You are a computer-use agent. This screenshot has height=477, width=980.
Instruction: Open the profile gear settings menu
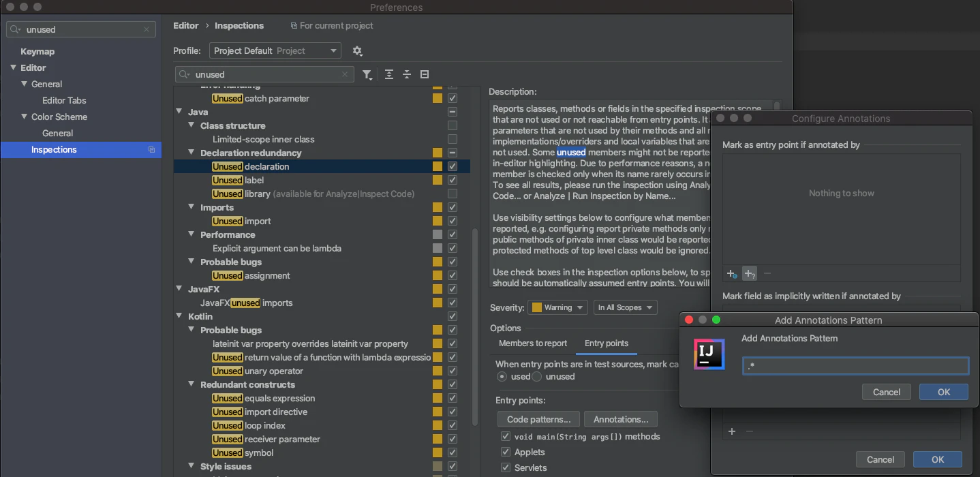pos(357,51)
